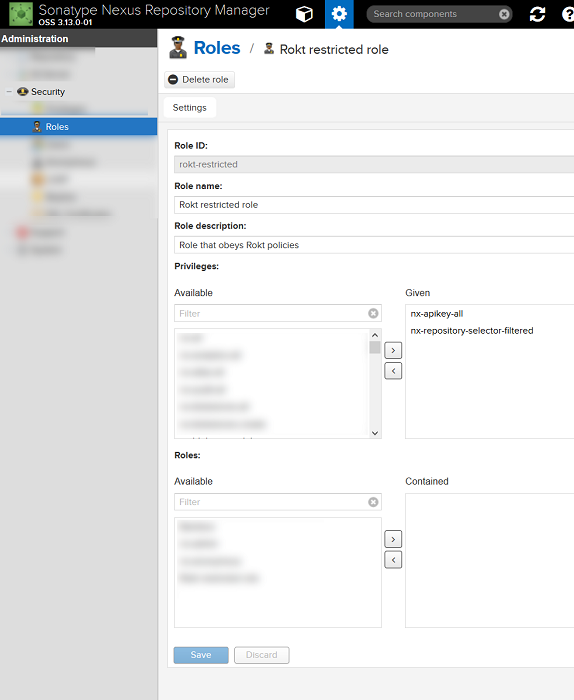Click the refresh icon in header
This screenshot has height=700, width=574.
point(537,14)
